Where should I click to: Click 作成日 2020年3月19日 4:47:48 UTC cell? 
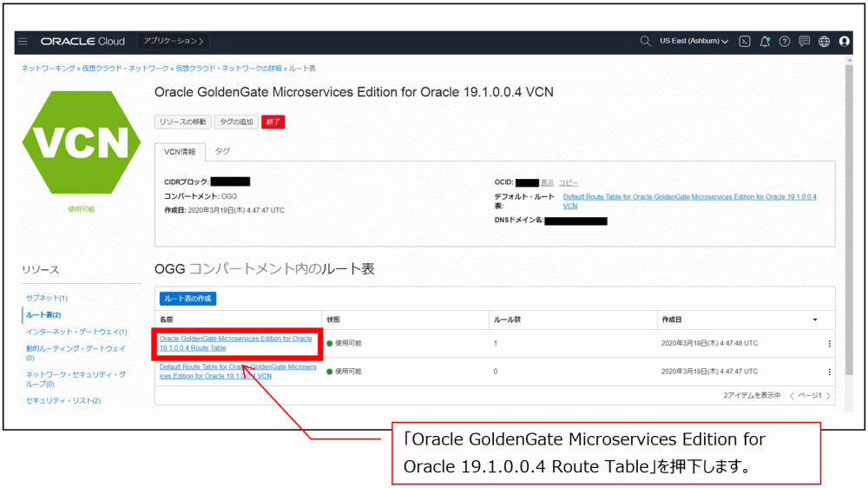tap(709, 344)
